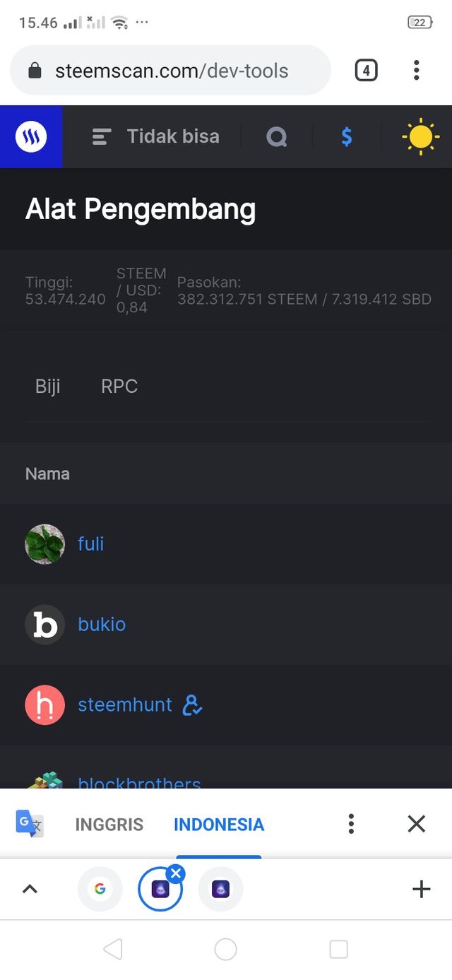452x980 pixels.
Task: Open Chrome three-dot overflow menu
Action: [417, 71]
